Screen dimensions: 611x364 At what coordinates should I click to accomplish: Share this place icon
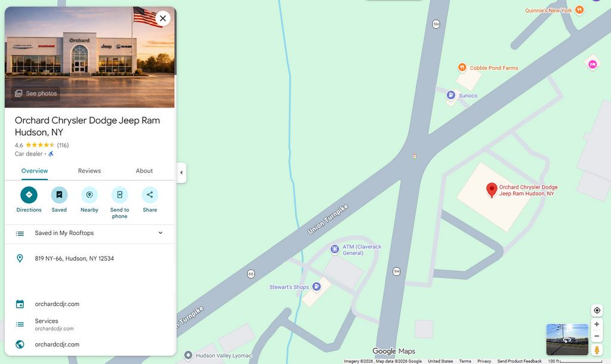150,195
